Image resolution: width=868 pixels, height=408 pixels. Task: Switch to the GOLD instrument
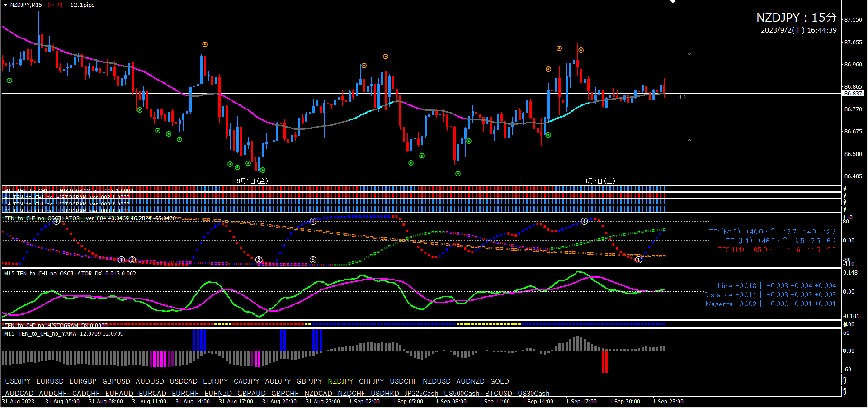[x=500, y=381]
